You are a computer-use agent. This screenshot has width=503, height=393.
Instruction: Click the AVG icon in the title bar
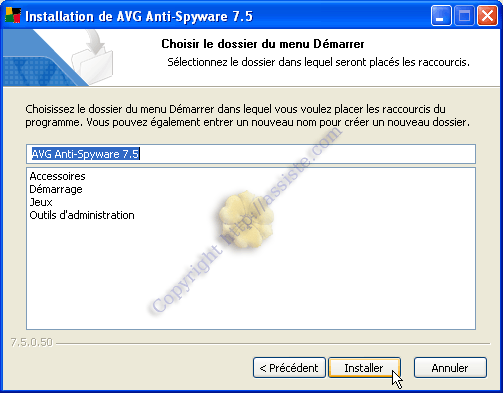(x=13, y=16)
